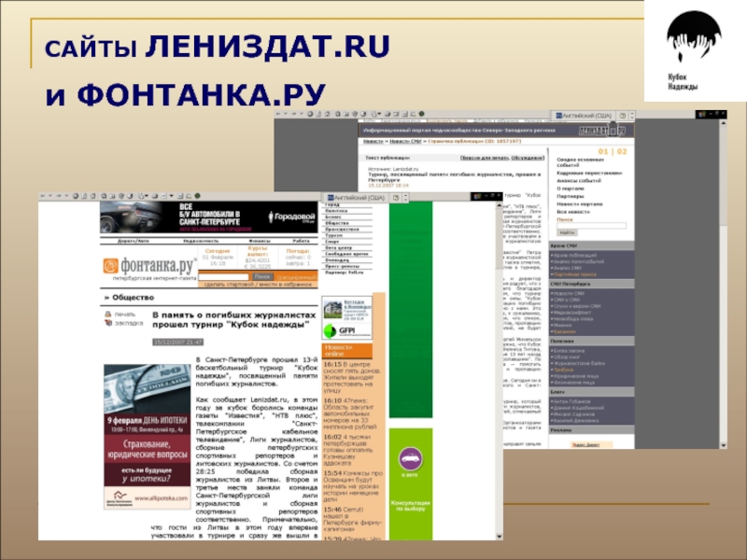
Task: Open language bar 'Английский (США)' in Fontanka window
Action: pos(356,198)
